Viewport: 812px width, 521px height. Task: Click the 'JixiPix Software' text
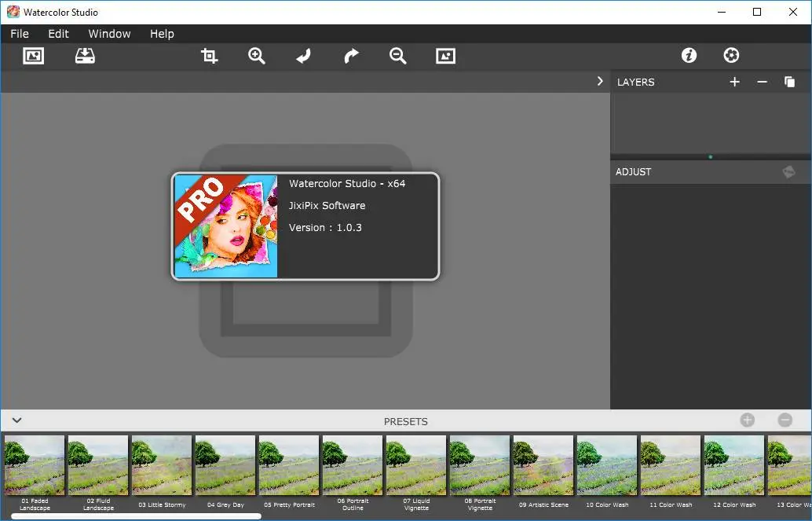click(x=327, y=205)
